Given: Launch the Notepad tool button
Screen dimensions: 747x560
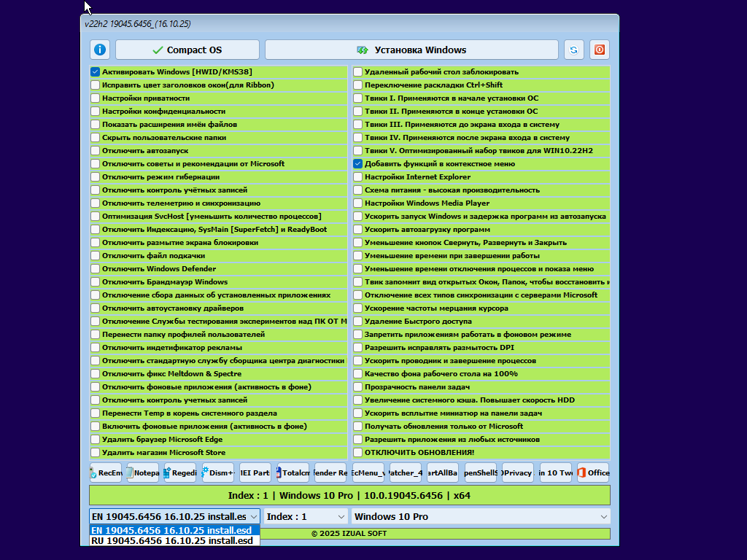Looking at the screenshot, I should tap(143, 472).
